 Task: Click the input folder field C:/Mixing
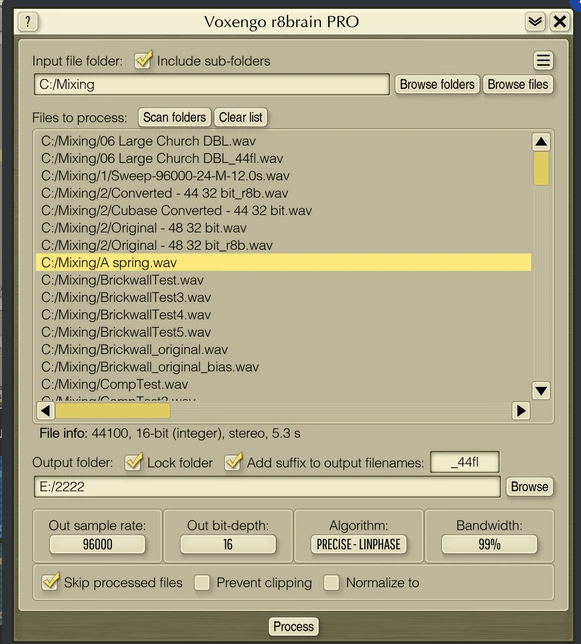pos(212,84)
